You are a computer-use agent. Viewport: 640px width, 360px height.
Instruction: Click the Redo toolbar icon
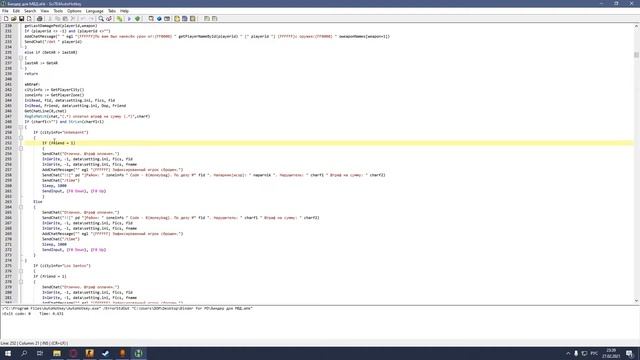click(91, 18)
